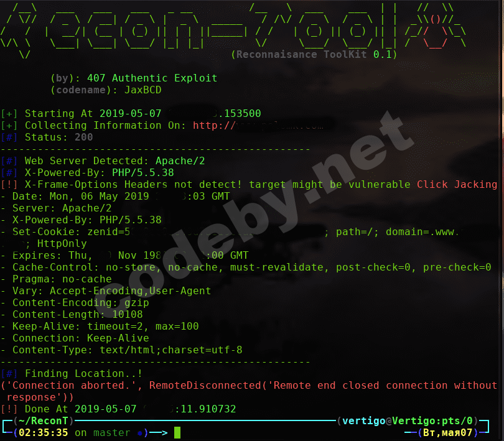Click the ~/ReconT directory label in prompt
This screenshot has height=441, width=504.
pyautogui.click(x=44, y=420)
